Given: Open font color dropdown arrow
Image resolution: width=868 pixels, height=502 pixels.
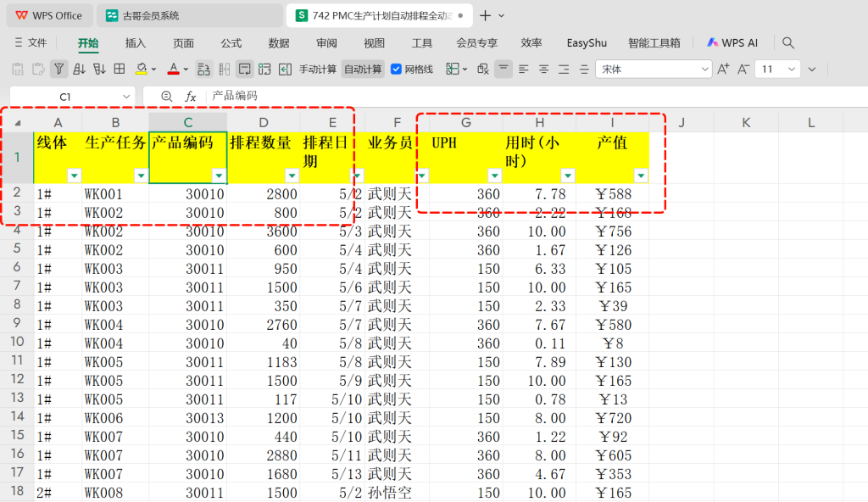Looking at the screenshot, I should click(186, 70).
